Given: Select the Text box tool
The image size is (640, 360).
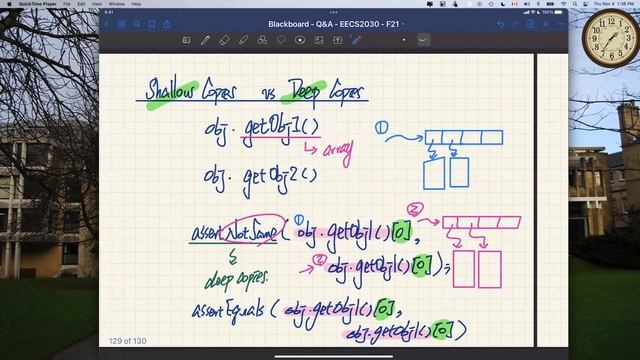Looking at the screenshot, I should (338, 40).
